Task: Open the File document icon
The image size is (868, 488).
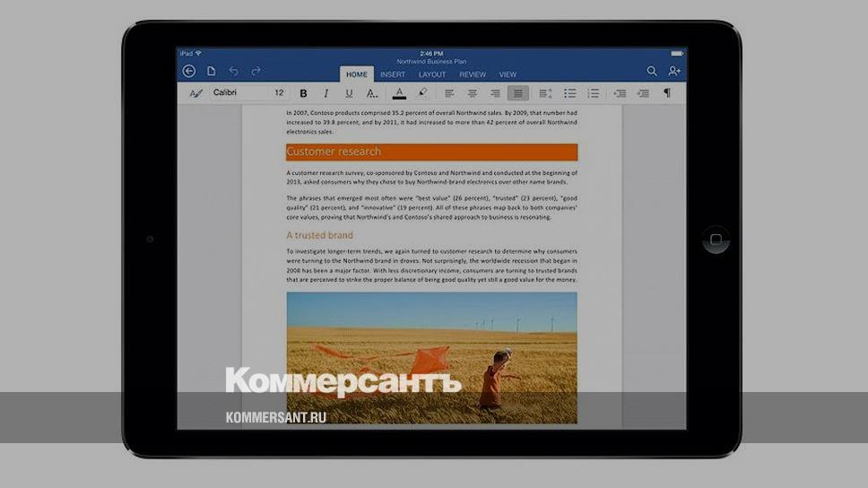Action: [x=212, y=71]
